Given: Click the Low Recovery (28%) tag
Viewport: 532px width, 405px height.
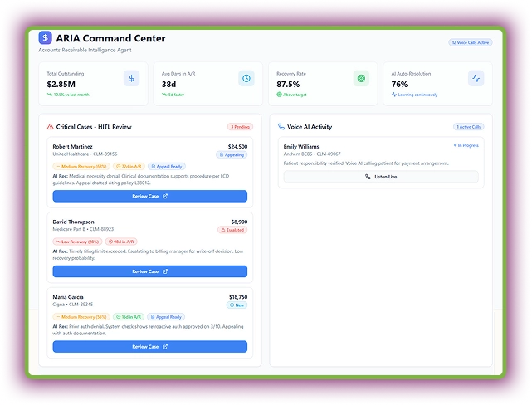Looking at the screenshot, I should point(80,242).
